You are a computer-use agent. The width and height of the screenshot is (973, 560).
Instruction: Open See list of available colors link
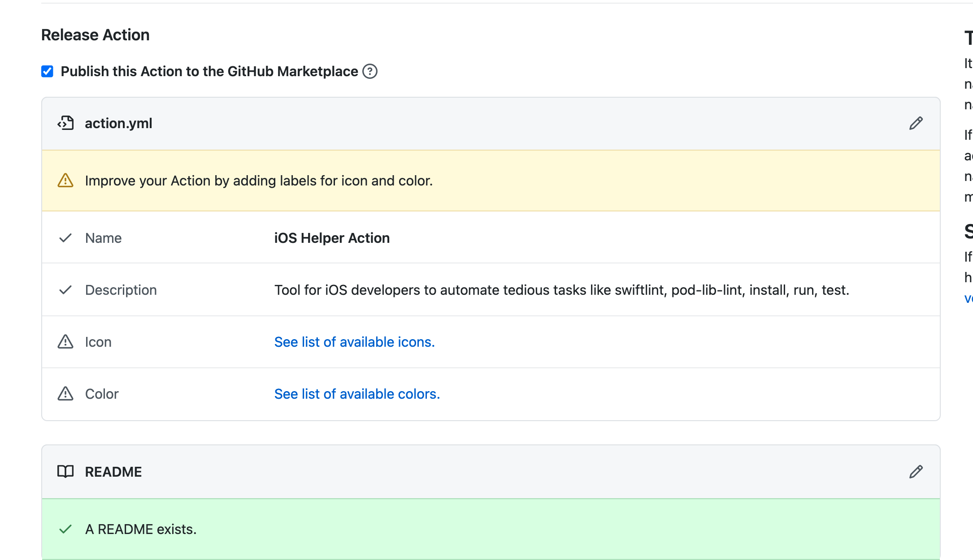357,394
